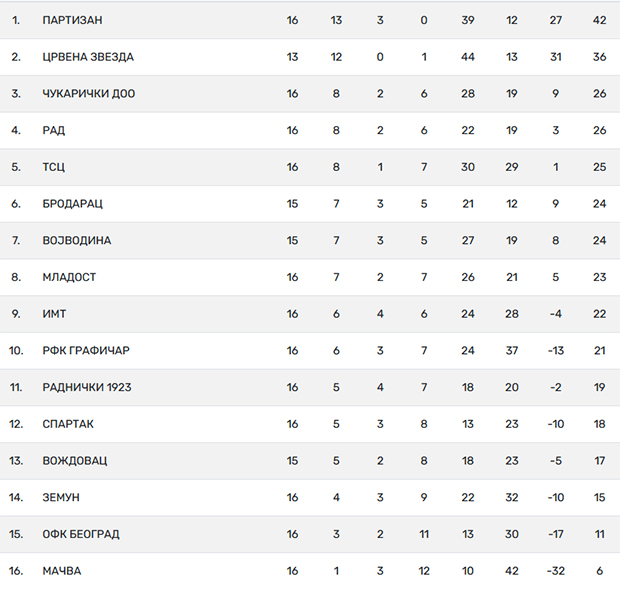Open the МАЧВА team entry
This screenshot has height=589, width=620.
pyautogui.click(x=62, y=571)
